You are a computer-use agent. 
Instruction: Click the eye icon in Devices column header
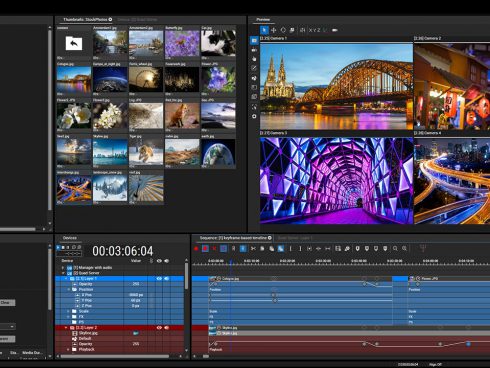coord(159,261)
